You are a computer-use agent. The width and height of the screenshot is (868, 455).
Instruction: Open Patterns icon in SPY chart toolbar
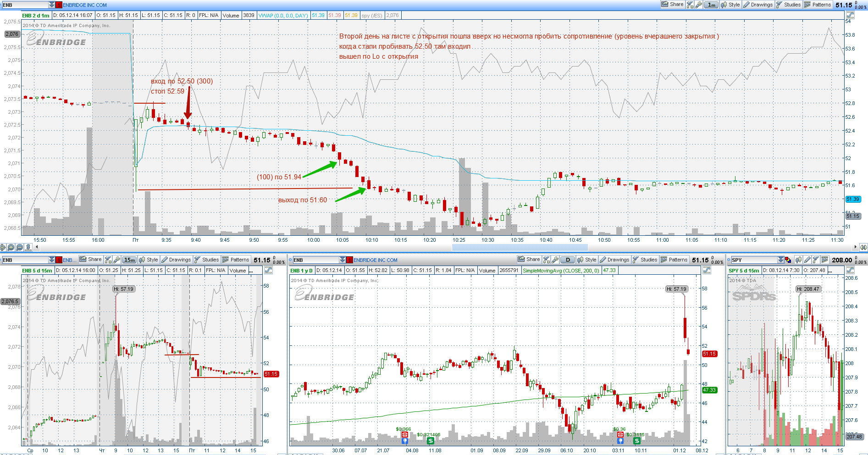point(825,260)
